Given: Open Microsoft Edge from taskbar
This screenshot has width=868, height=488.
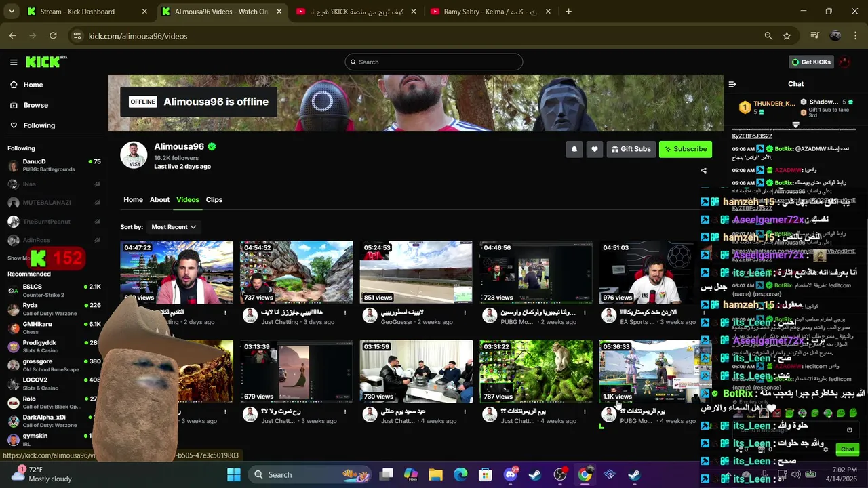Looking at the screenshot, I should tap(460, 474).
